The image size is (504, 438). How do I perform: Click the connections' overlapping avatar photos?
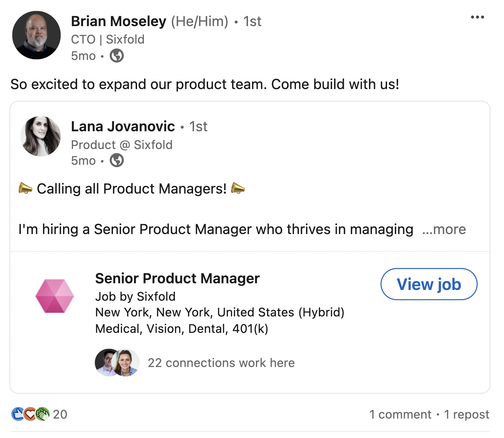pyautogui.click(x=117, y=363)
